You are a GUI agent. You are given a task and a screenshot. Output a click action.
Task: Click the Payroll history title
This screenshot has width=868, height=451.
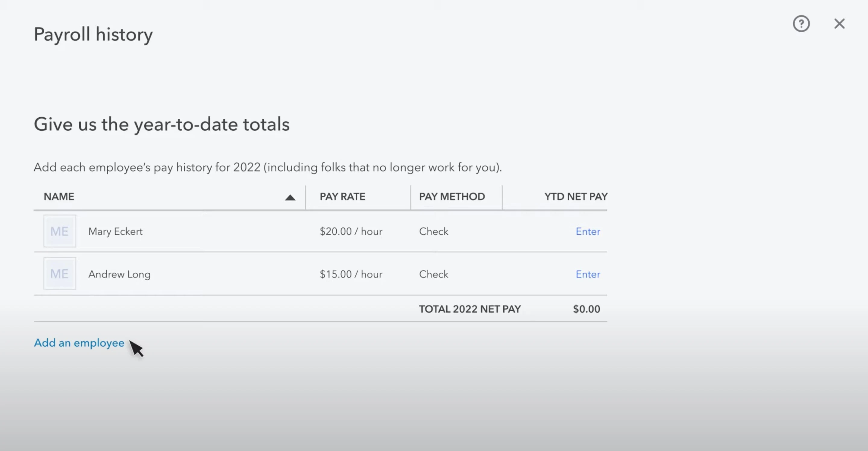click(93, 35)
